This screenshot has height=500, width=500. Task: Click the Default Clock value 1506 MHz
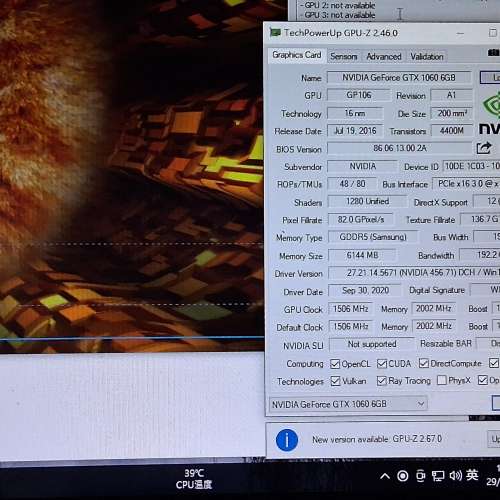[x=351, y=326]
